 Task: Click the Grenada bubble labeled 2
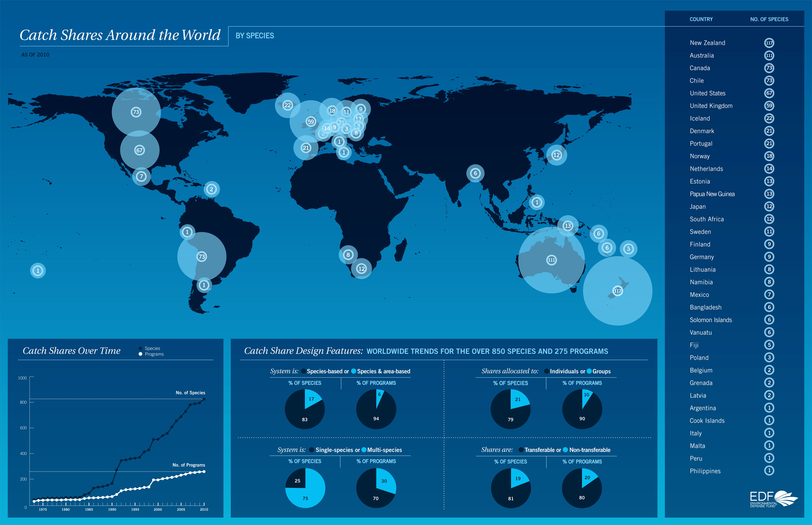point(211,189)
